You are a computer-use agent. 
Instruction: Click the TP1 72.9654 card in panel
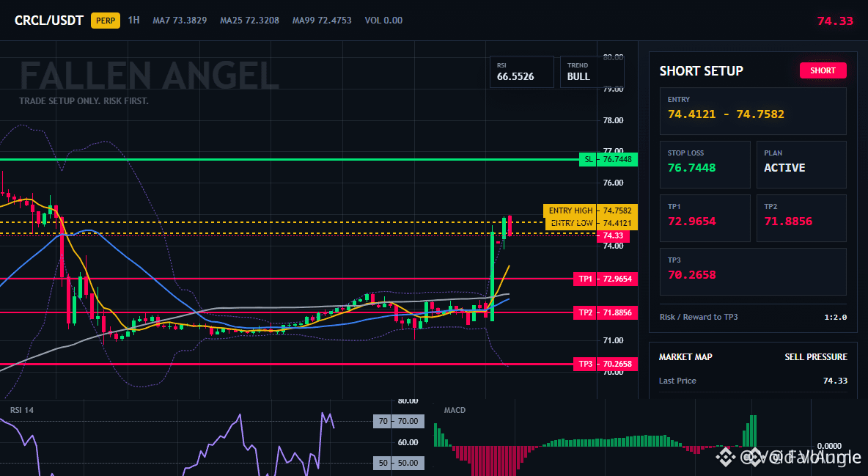click(x=705, y=218)
